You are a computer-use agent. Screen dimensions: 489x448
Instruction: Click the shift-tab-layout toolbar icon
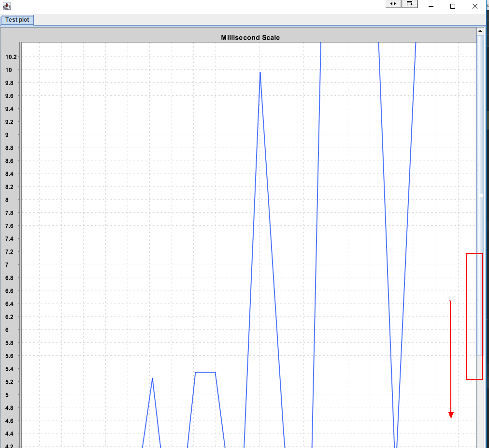click(410, 4)
